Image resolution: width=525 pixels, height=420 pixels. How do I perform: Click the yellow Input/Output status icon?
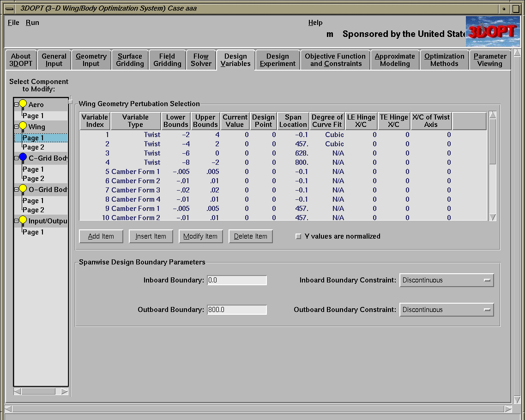coord(23,220)
